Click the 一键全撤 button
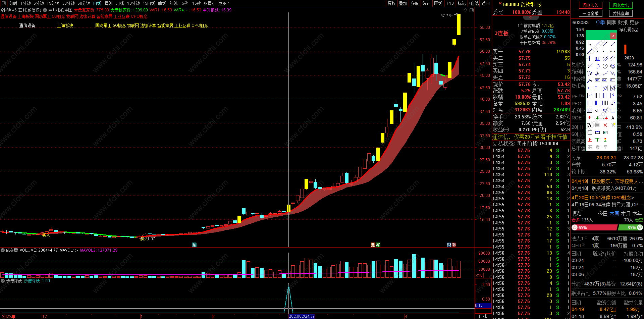Screen dimensions: 644x319 591,13
